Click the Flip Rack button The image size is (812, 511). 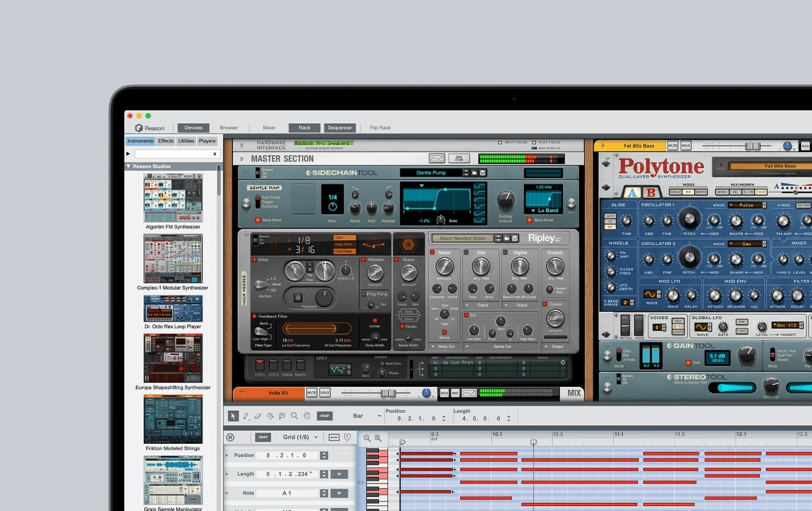click(379, 127)
